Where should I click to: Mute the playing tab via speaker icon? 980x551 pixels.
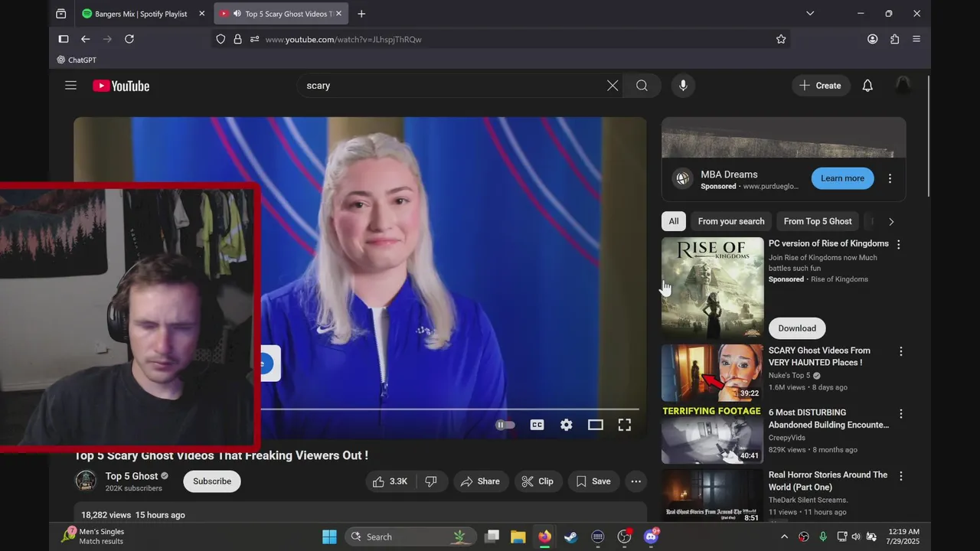coord(237,14)
